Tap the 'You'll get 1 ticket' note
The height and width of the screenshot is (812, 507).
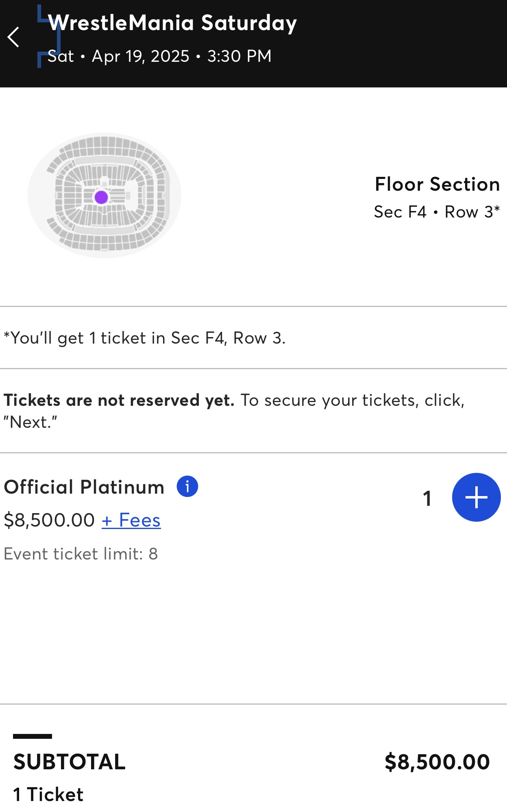(145, 338)
